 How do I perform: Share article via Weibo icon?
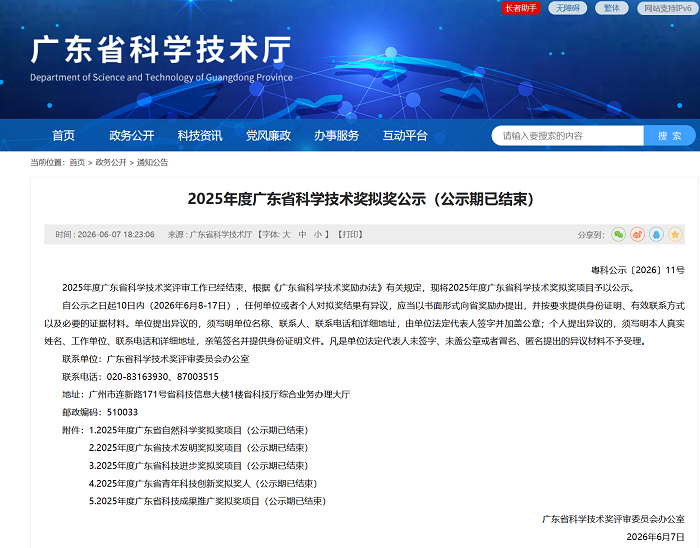pos(638,234)
